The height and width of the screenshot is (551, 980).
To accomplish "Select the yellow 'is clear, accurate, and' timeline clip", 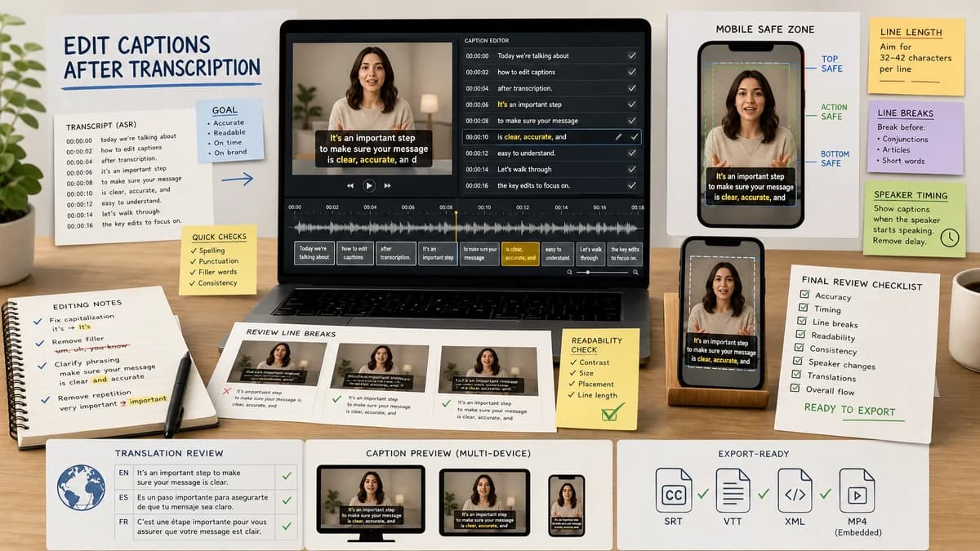I will (520, 253).
